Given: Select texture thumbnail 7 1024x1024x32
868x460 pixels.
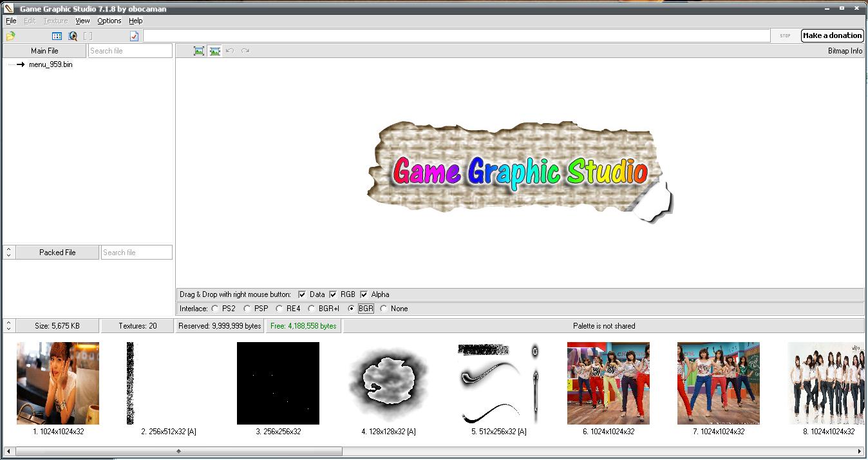Looking at the screenshot, I should pyautogui.click(x=719, y=383).
